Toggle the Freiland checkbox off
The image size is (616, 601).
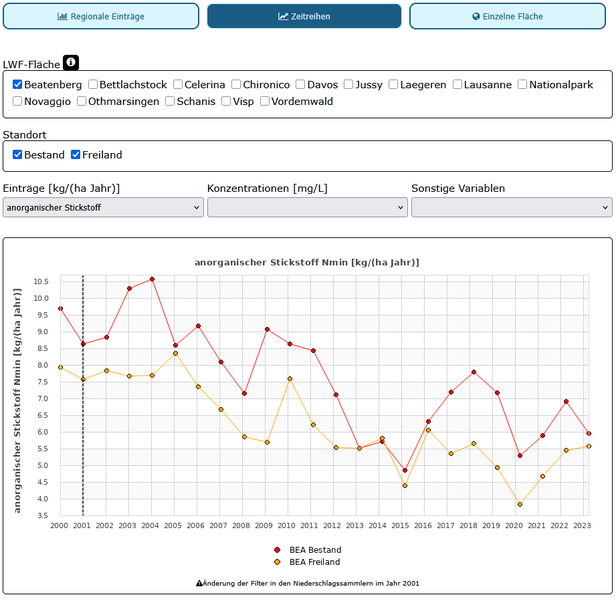pos(76,155)
